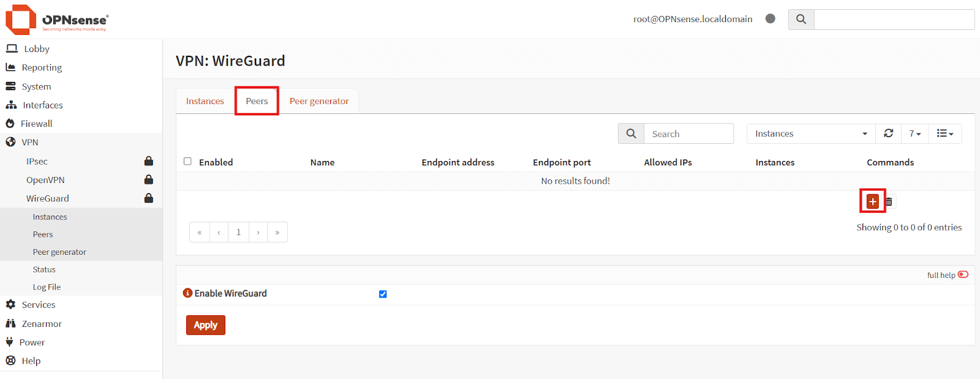The image size is (980, 379).
Task: Open the column selection list dropdown
Action: [944, 133]
